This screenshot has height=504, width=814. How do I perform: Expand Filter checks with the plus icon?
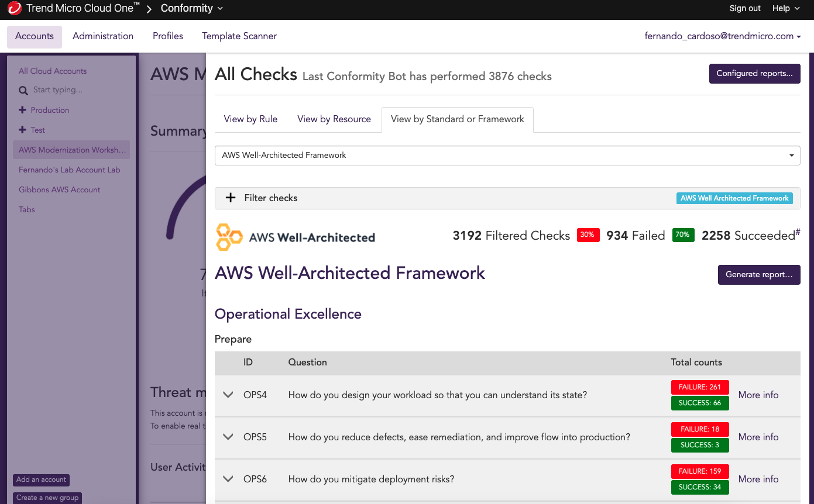click(231, 198)
